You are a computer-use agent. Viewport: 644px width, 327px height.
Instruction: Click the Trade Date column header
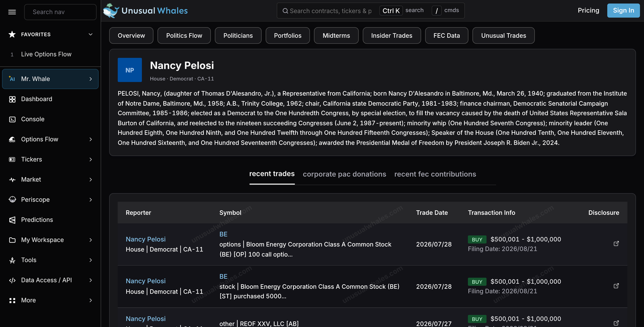[x=432, y=212]
